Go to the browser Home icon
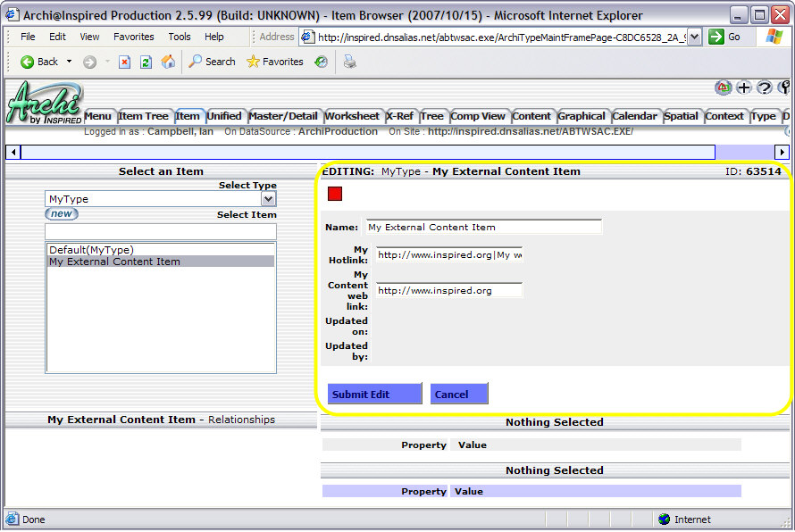Screen dimensions: 795x532 168,62
